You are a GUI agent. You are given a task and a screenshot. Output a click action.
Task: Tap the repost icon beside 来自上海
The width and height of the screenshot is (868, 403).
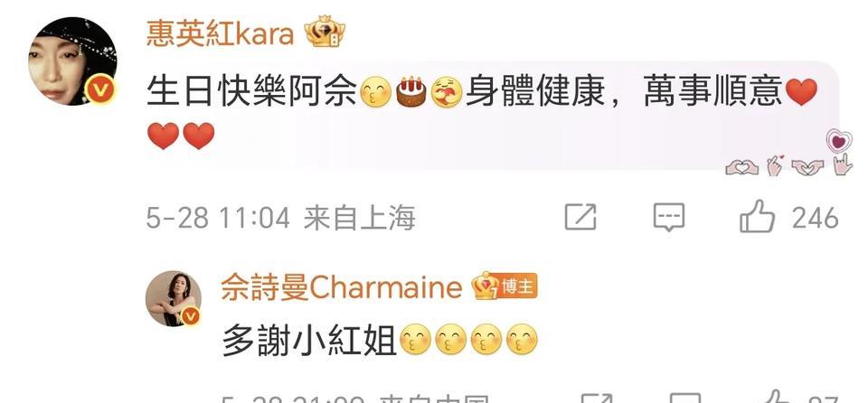coord(580,217)
